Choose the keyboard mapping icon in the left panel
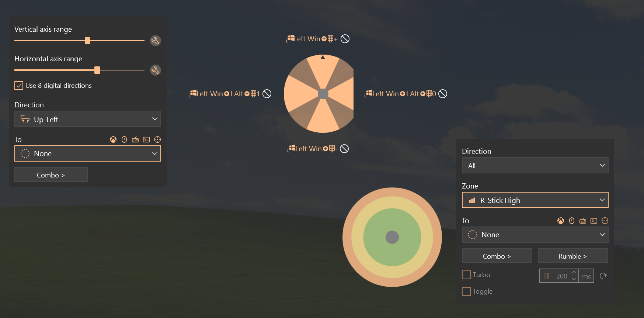Image resolution: width=644 pixels, height=318 pixels. click(x=135, y=139)
